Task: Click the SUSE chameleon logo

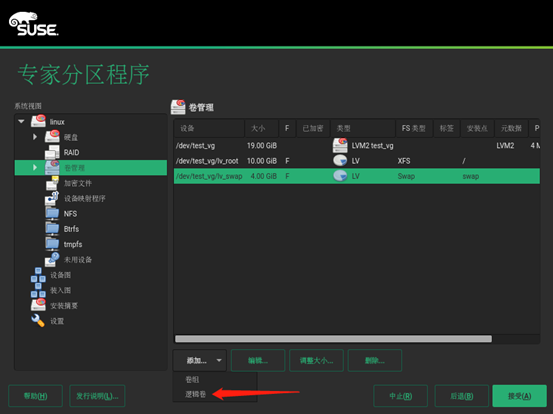Action: pos(34,24)
